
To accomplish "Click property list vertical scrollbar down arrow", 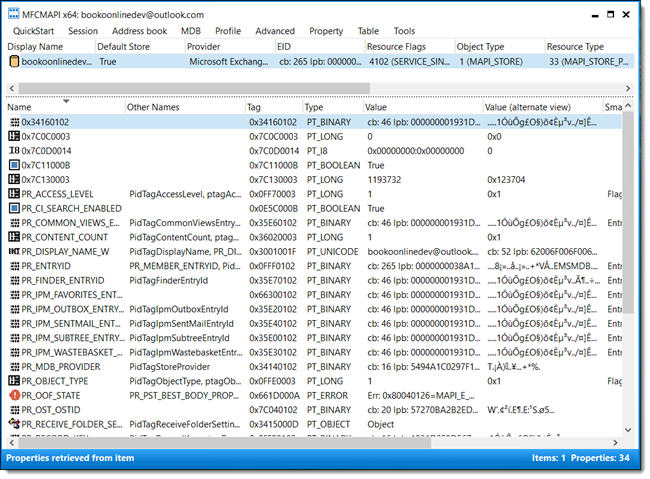I will point(628,430).
